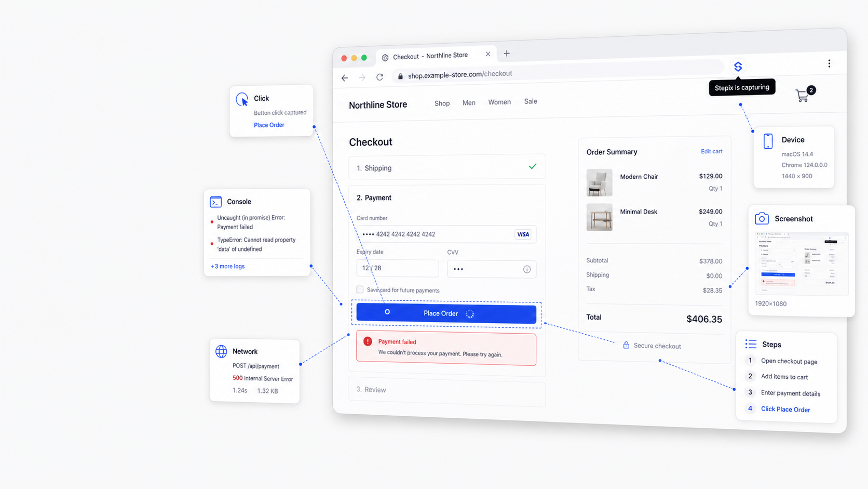The image size is (868, 489).
Task: Open the Shop menu item
Action: 442,103
